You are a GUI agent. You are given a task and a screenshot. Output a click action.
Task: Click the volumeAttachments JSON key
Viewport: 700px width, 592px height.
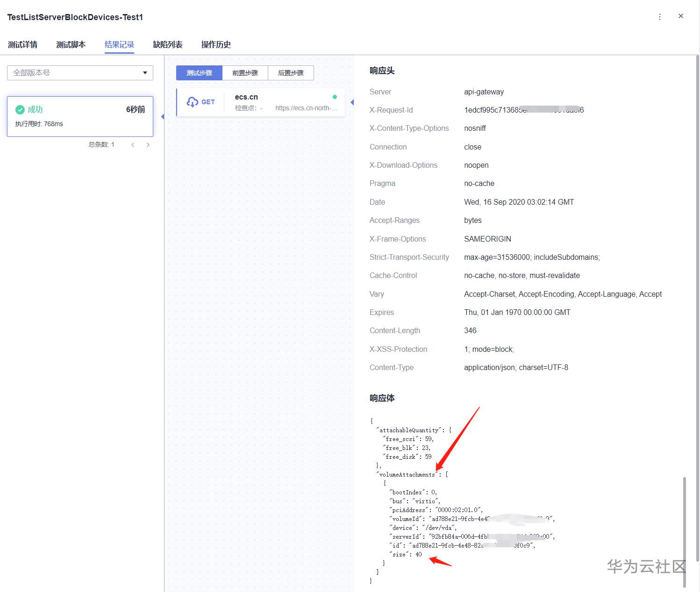coord(407,475)
